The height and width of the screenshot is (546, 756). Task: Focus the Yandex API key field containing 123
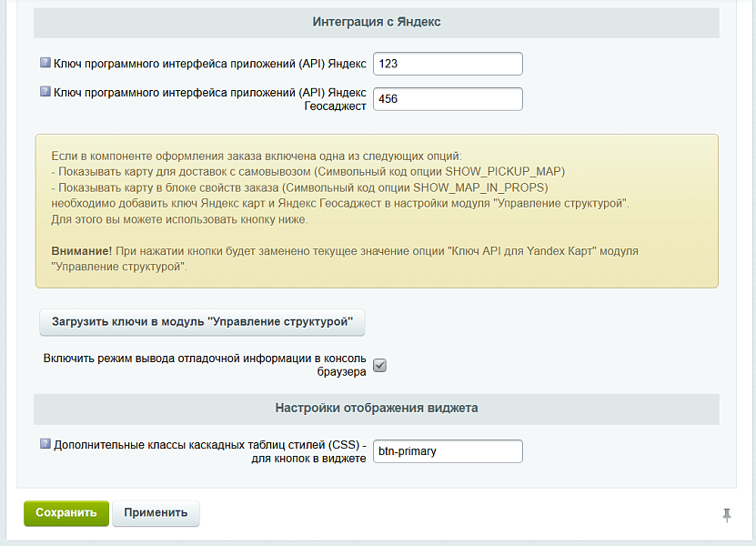point(448,64)
